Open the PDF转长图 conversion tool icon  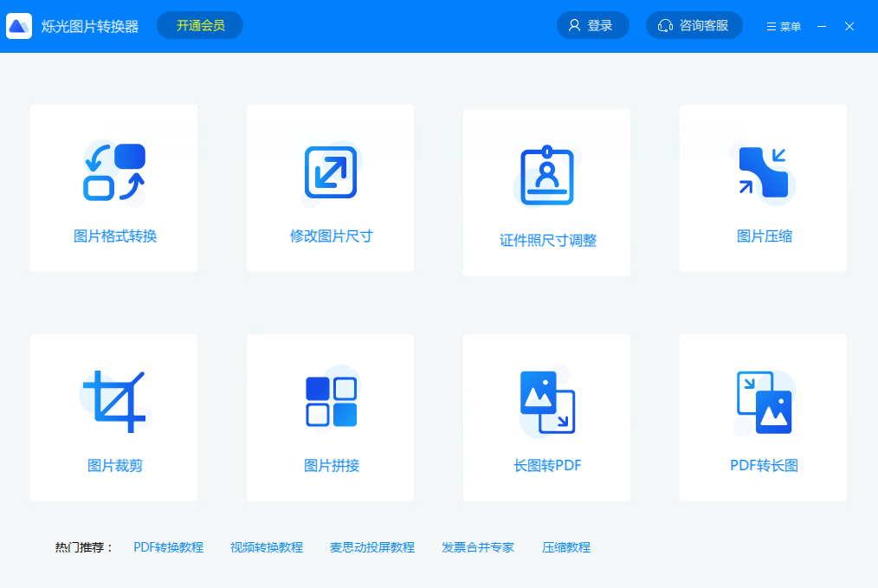[x=762, y=401]
